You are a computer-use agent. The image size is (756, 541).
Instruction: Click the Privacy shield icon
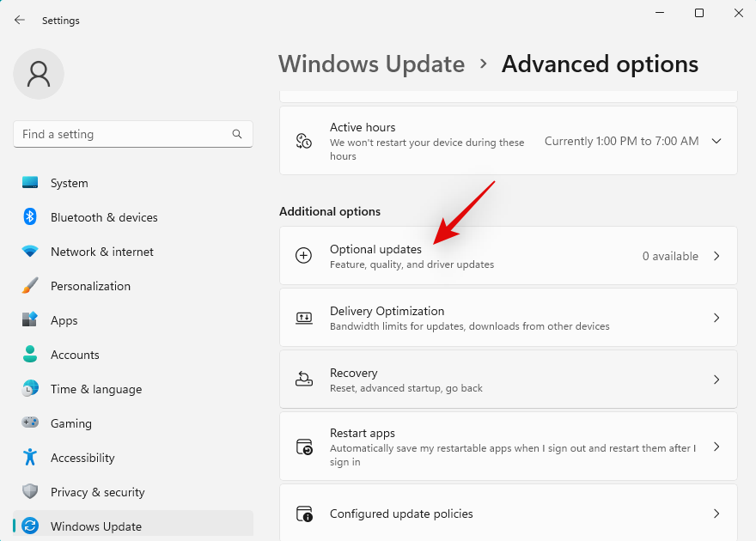pos(30,491)
